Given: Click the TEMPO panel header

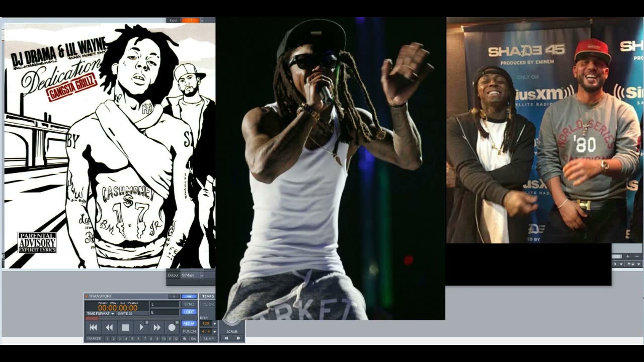Looking at the screenshot, I should [208, 296].
